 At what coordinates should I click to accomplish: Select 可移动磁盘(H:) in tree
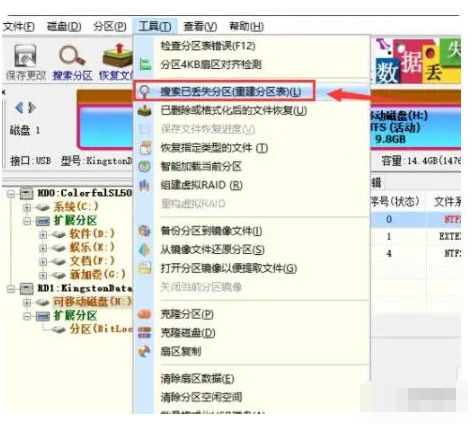92,302
